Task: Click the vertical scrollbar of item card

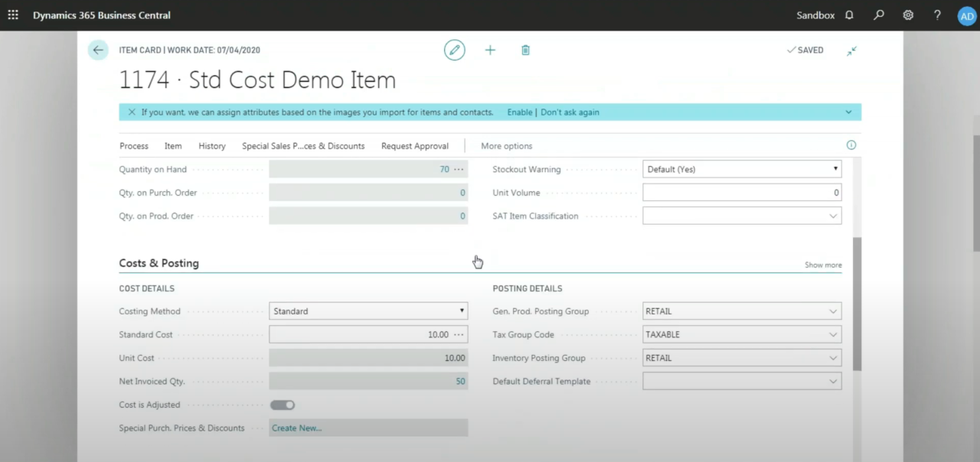Action: [x=857, y=304]
